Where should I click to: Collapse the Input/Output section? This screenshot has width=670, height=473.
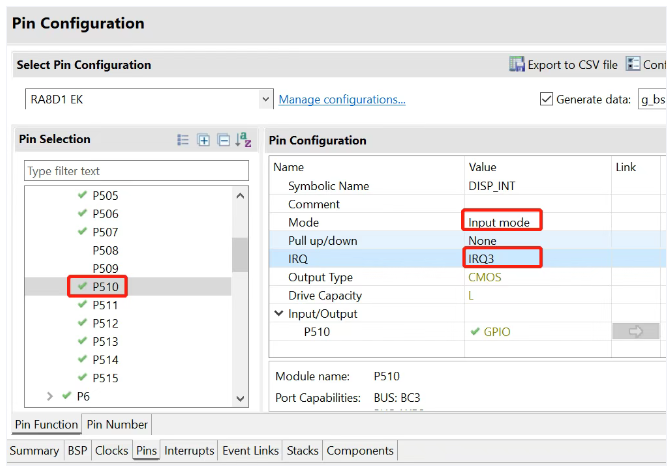(279, 313)
